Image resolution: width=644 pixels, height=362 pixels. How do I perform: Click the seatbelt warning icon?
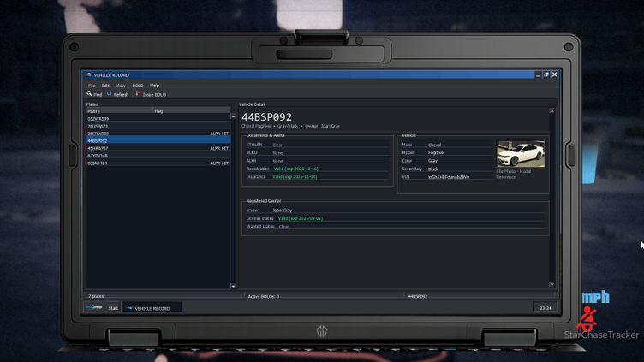587,319
